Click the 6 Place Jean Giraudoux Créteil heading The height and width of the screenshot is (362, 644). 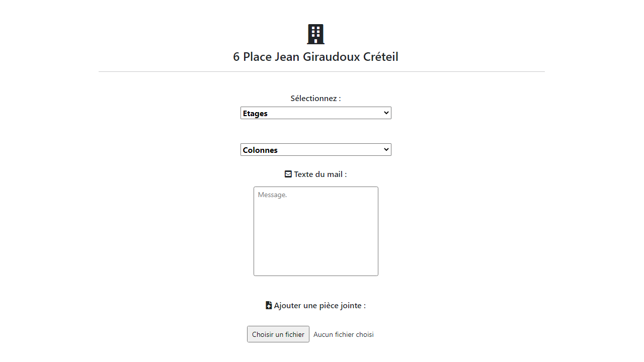click(315, 57)
